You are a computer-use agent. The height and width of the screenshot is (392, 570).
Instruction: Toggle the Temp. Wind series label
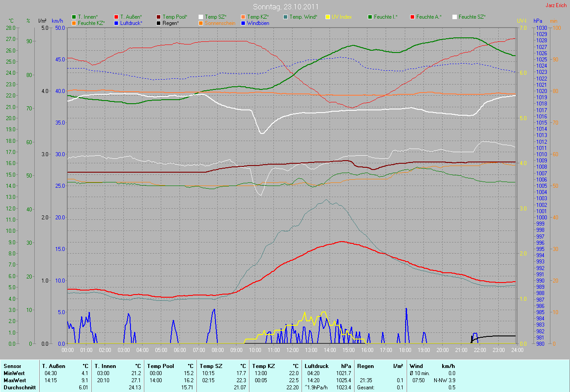pyautogui.click(x=303, y=17)
